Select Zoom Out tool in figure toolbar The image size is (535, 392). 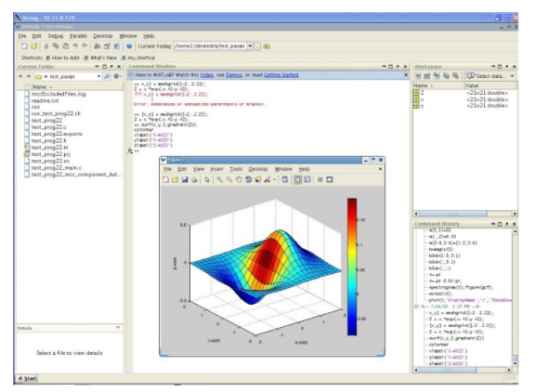228,179
